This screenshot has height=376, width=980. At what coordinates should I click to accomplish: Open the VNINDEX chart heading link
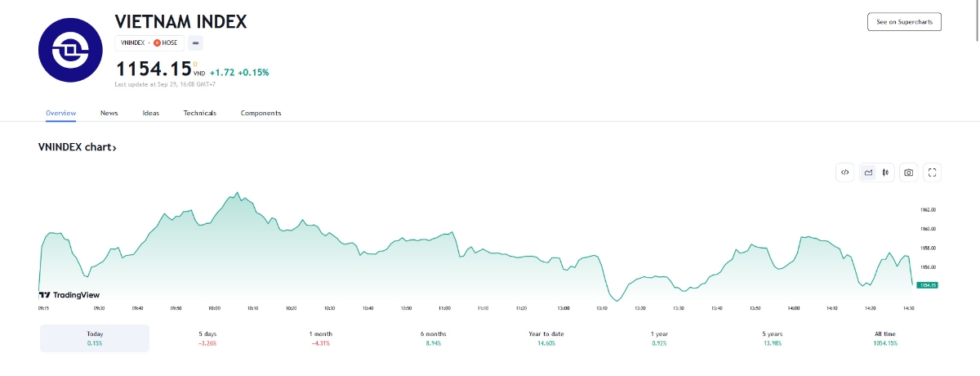point(78,148)
